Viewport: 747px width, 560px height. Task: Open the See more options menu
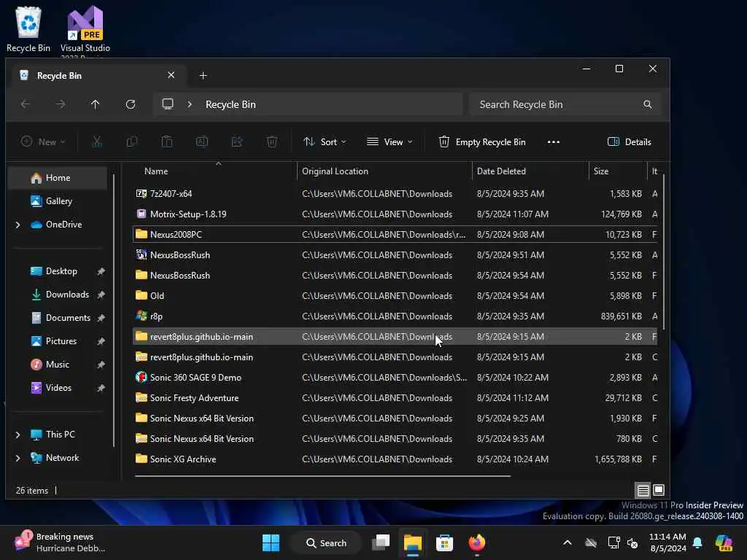click(554, 142)
